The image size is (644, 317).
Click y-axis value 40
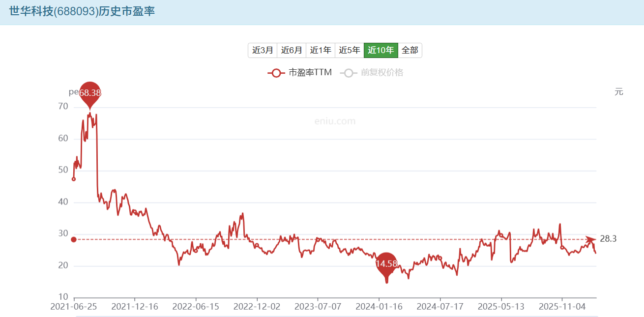pos(63,202)
